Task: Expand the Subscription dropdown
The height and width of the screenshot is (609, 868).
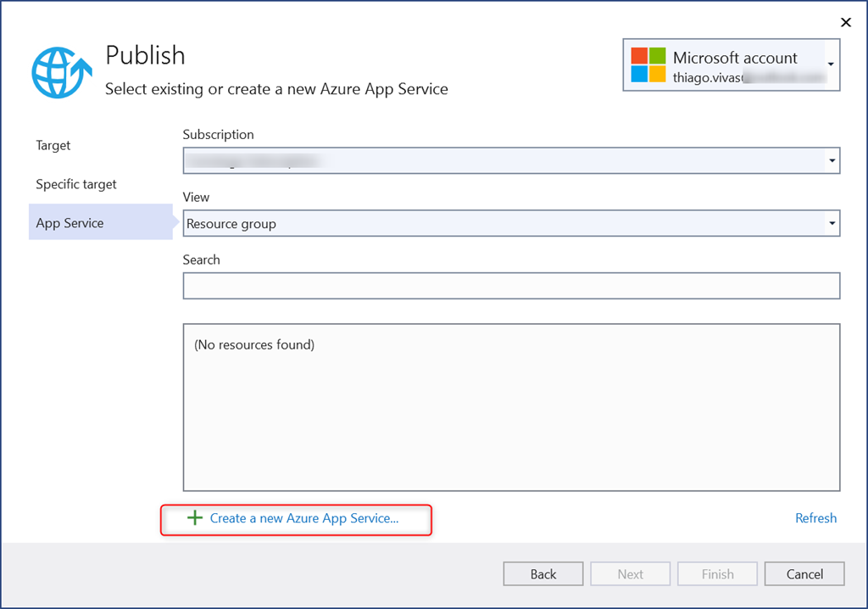Action: pos(832,160)
